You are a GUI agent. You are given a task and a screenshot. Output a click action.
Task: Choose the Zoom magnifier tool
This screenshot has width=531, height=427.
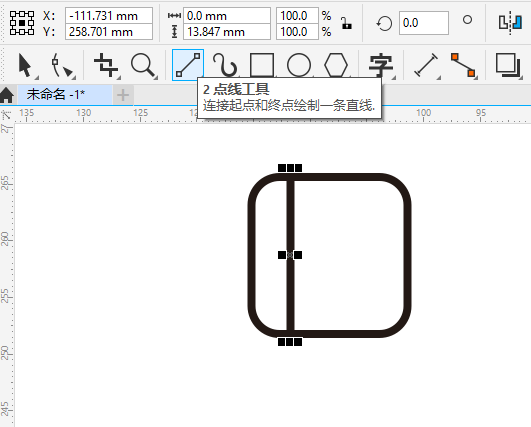pos(144,65)
